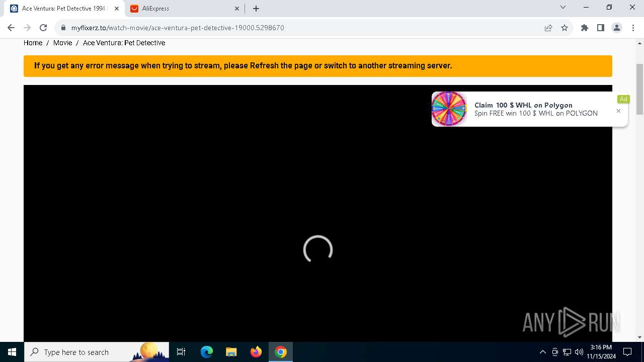Bookmark this page with star icon
Image resolution: width=644 pixels, height=362 pixels.
(x=565, y=28)
